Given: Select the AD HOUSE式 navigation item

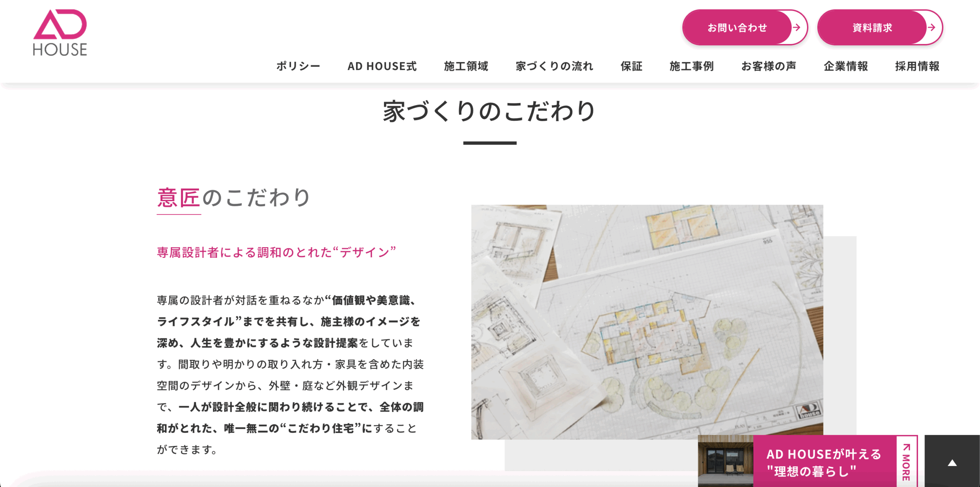Looking at the screenshot, I should coord(382,66).
